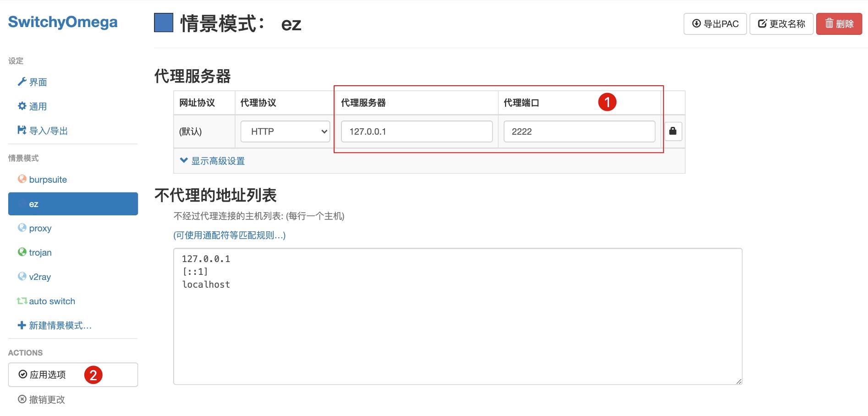Open the ez profile in sidebar
The image size is (868, 416).
click(x=73, y=204)
